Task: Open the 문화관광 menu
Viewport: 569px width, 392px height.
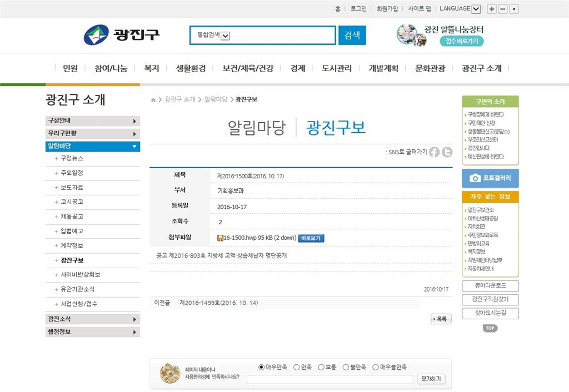Action: (430, 68)
